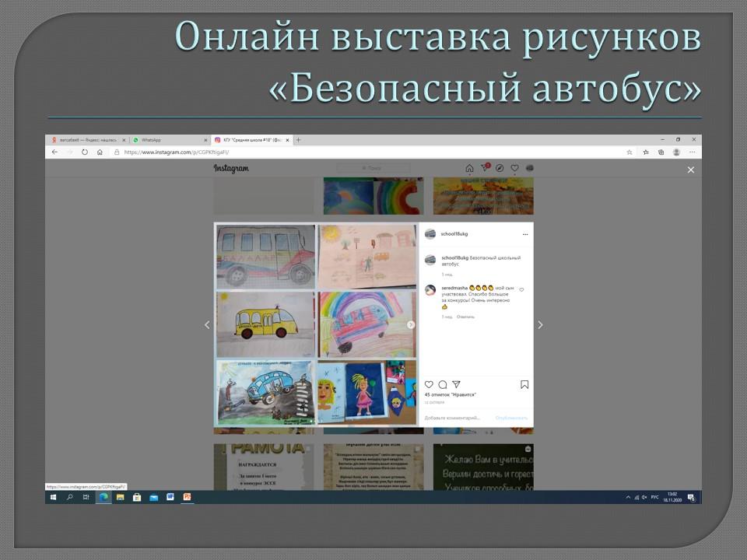Share the post with paper plane icon
Viewport: 747px width, 560px height.
click(x=457, y=384)
